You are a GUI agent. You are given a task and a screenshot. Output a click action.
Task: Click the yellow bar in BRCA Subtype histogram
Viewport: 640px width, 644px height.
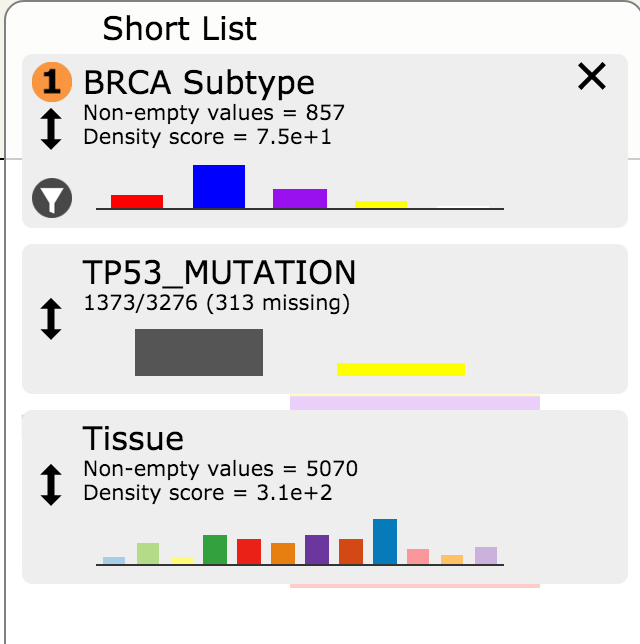381,204
